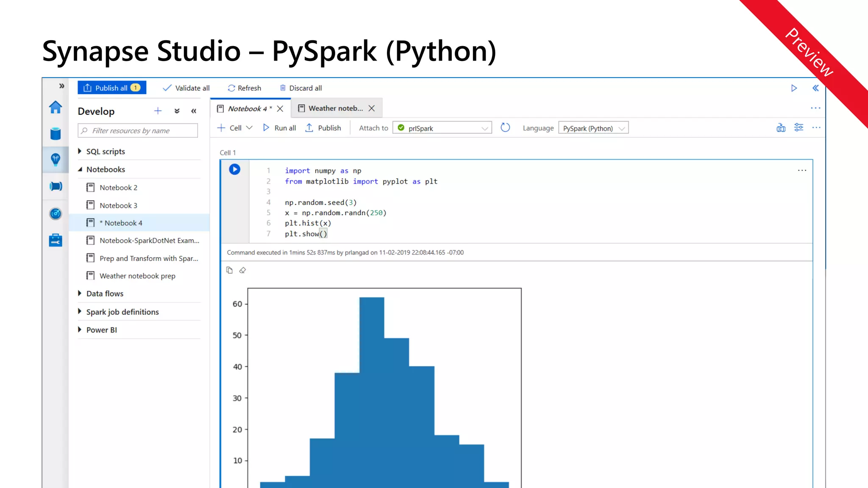This screenshot has width=868, height=488.
Task: Close the Notebook 4 tab
Action: pyautogui.click(x=280, y=108)
